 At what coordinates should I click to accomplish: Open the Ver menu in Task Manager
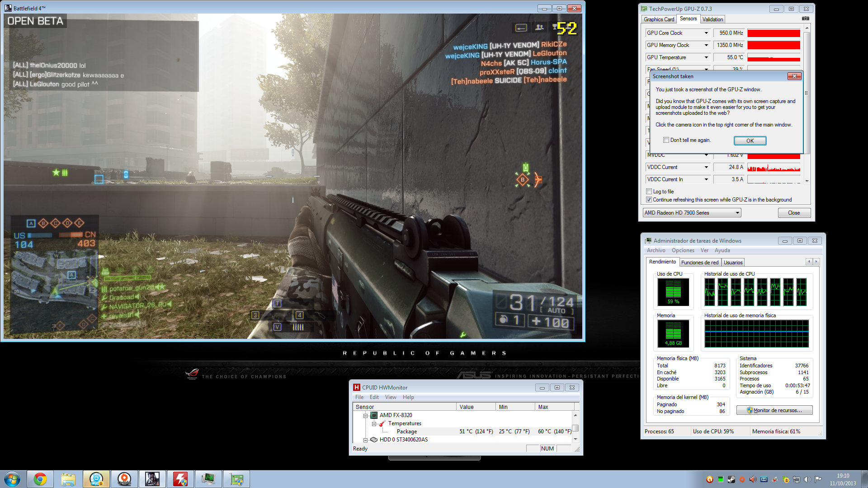(x=704, y=250)
